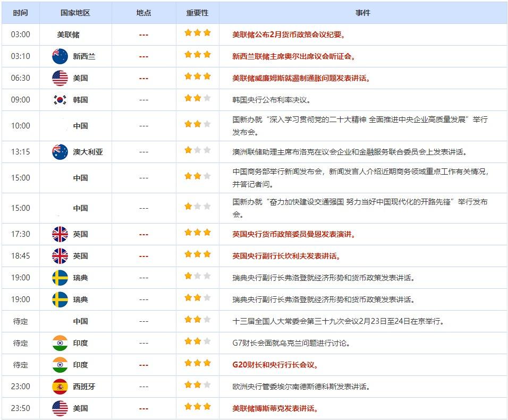Click the 重要性 column header

[x=197, y=13]
